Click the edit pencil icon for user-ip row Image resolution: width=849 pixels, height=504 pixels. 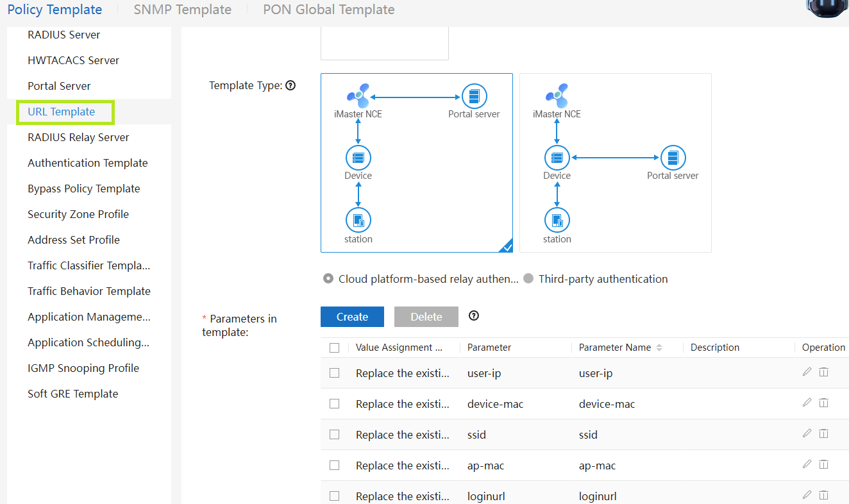[807, 372]
